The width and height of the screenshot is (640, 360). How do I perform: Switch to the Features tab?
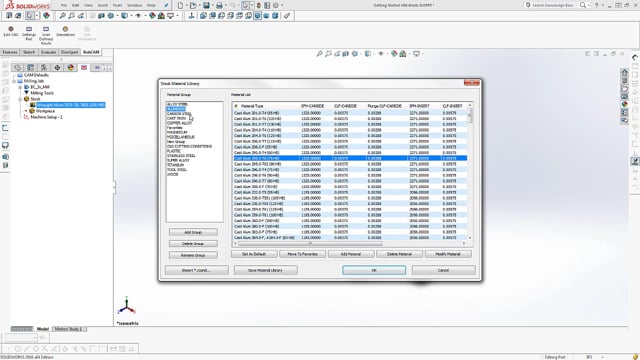[x=10, y=52]
